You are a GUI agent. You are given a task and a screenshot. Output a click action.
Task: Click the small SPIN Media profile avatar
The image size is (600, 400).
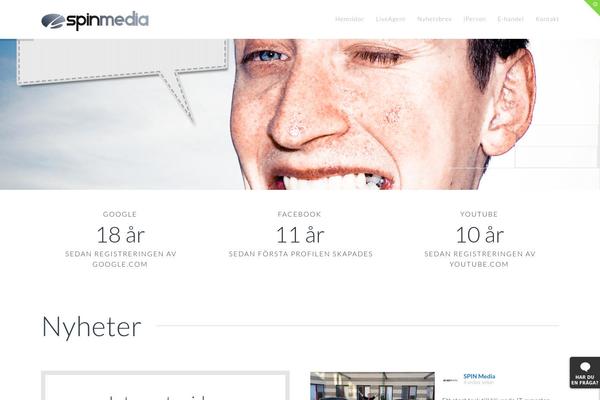pos(450,380)
